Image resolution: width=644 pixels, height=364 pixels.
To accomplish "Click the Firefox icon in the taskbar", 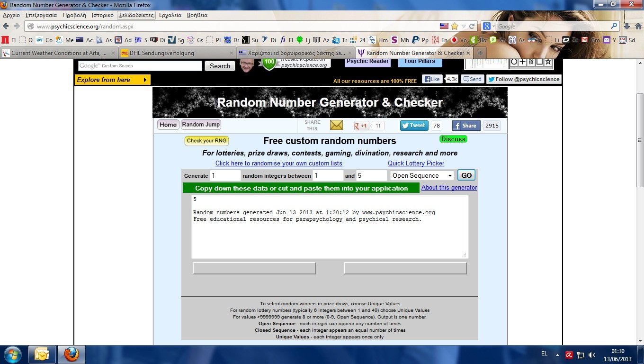I will 72,354.
